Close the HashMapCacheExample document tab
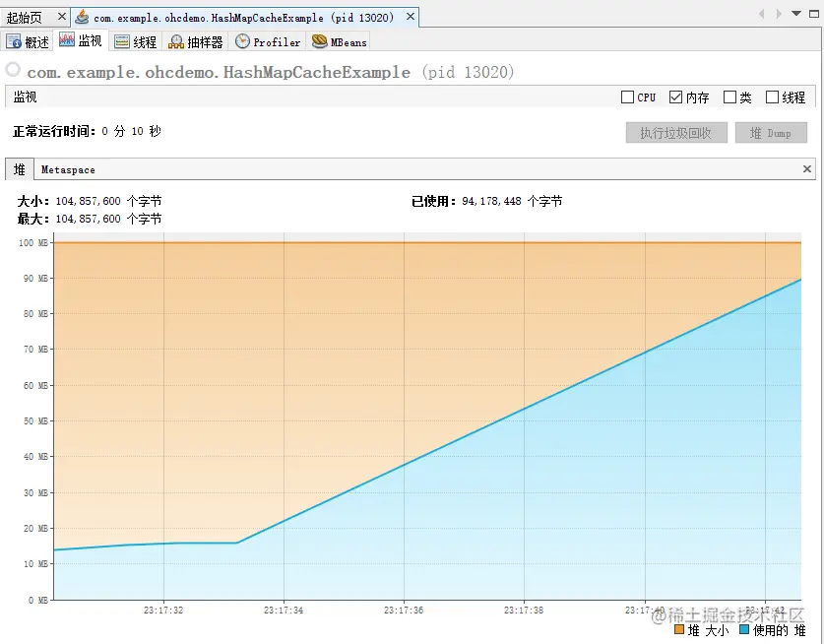 [411, 17]
